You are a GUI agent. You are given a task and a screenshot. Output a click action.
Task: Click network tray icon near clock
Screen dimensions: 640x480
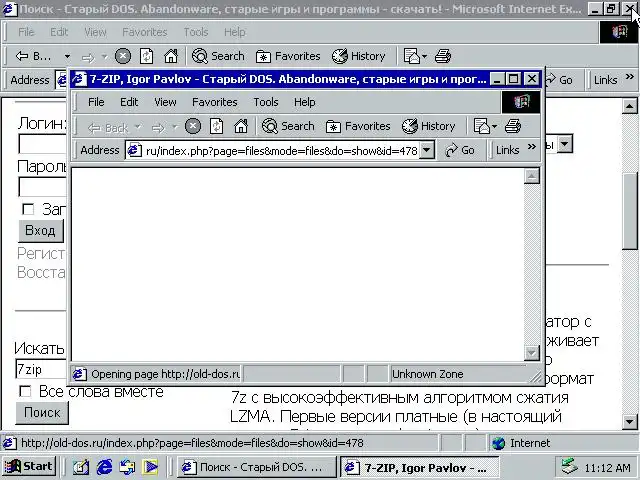coord(569,467)
